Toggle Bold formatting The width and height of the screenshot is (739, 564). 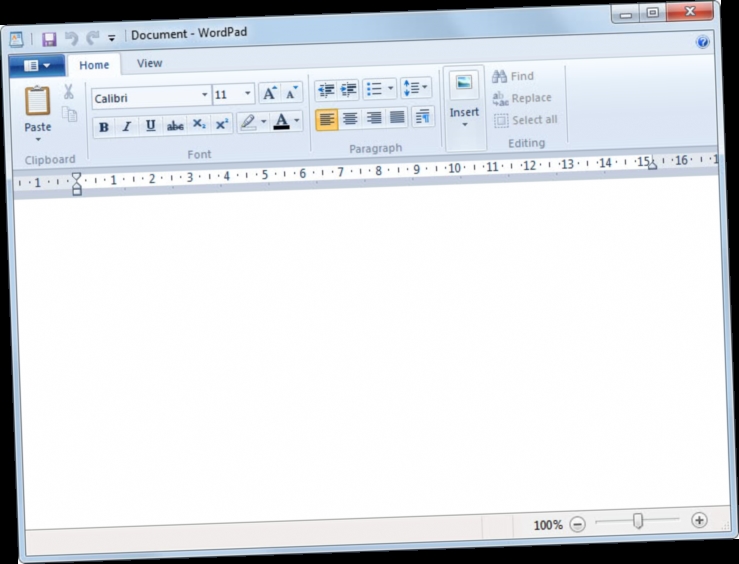104,127
